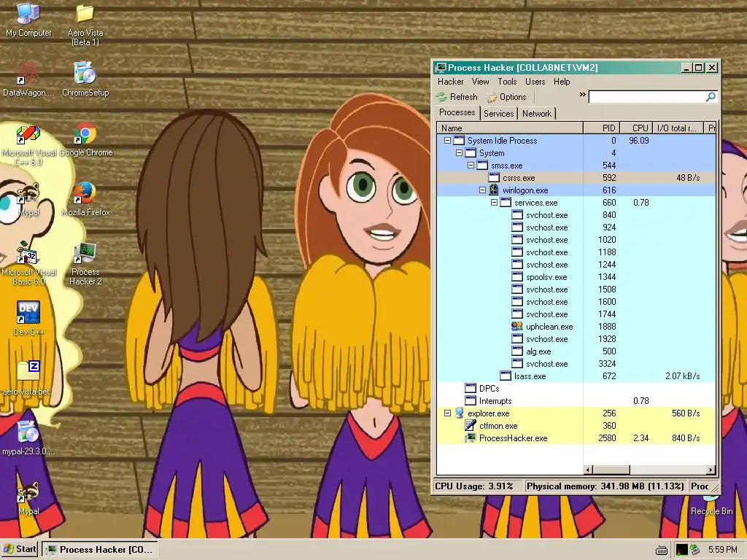Screen dimensions: 747x560
Task: Select the alg.exe process row
Action: click(576, 351)
